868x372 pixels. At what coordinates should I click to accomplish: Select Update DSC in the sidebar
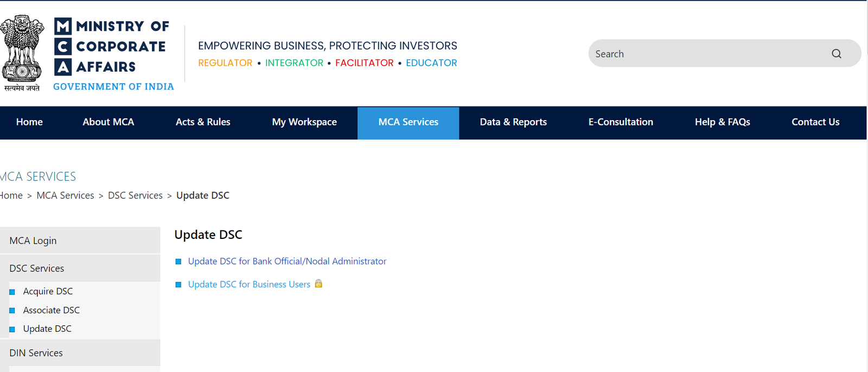(x=47, y=329)
